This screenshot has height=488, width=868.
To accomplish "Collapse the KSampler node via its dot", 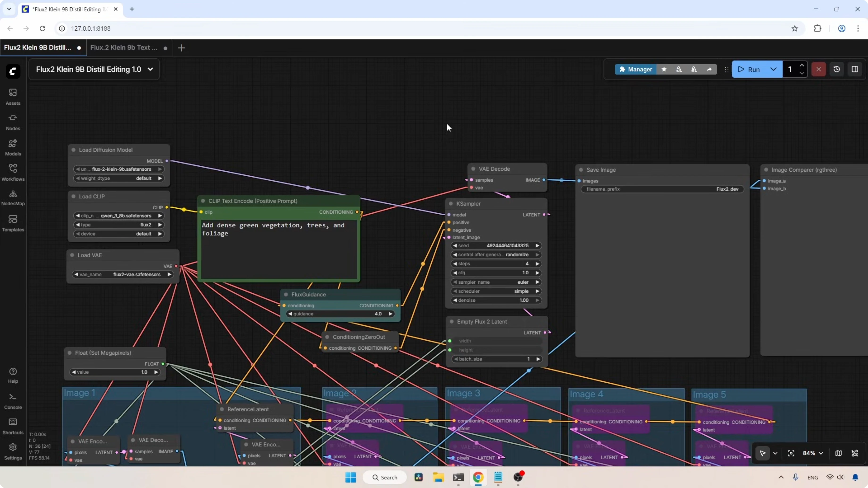I will (451, 204).
